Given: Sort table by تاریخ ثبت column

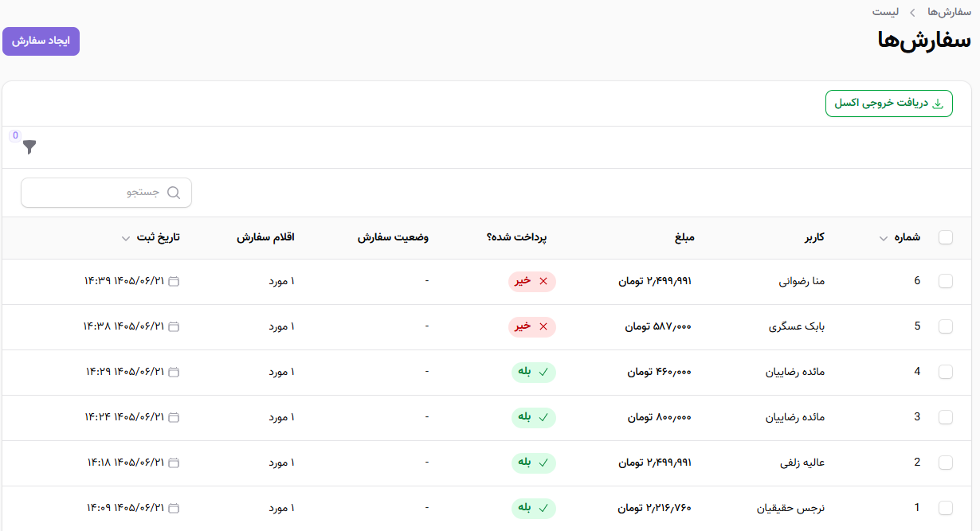Looking at the screenshot, I should (151, 237).
